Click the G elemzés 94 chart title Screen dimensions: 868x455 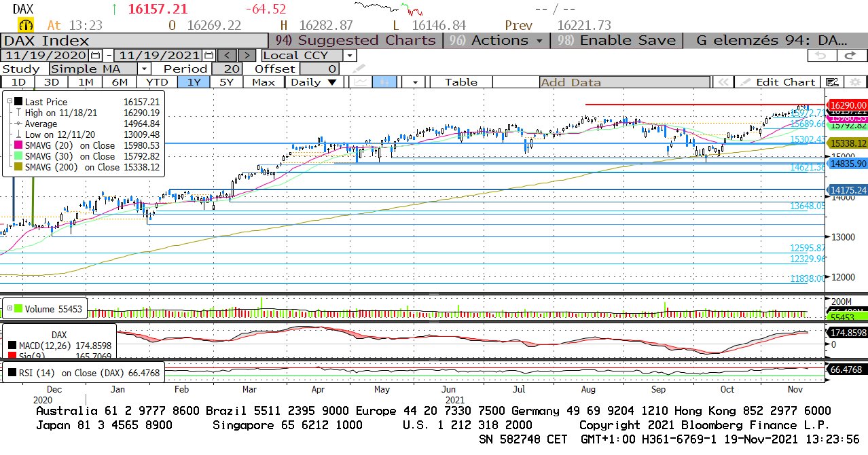pyautogui.click(x=772, y=40)
